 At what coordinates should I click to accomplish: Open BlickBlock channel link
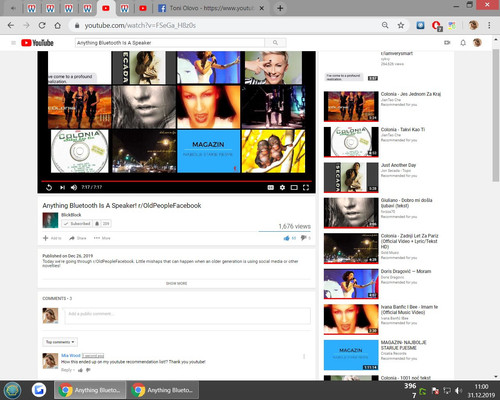(x=71, y=215)
